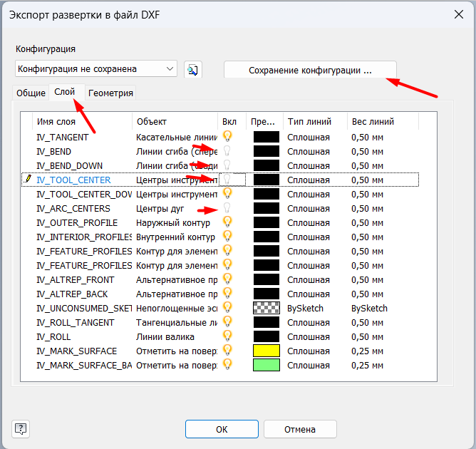The image size is (476, 449).
Task: Open the checkered swatch for IV_UNCONSUMED_SKETCHES
Action: [267, 308]
